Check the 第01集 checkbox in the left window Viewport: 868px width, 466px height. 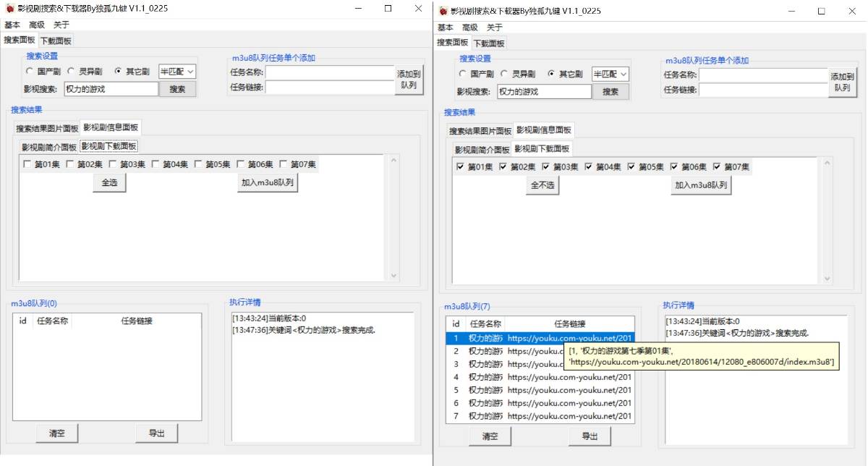tap(27, 164)
